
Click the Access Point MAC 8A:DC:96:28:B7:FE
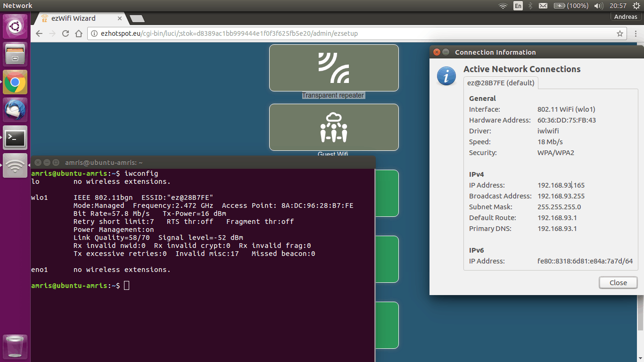pyautogui.click(x=288, y=206)
